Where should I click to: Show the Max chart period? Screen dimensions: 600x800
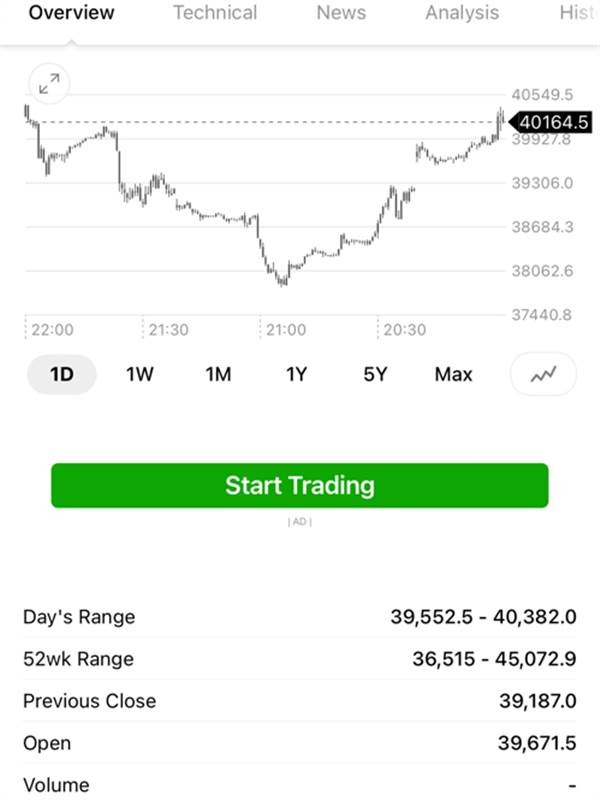coord(454,374)
